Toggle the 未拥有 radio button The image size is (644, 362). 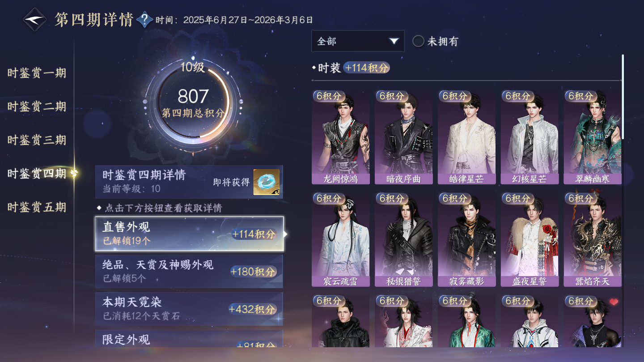(418, 42)
